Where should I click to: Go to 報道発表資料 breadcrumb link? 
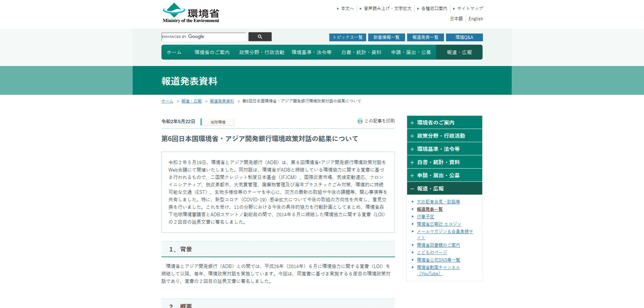click(222, 101)
